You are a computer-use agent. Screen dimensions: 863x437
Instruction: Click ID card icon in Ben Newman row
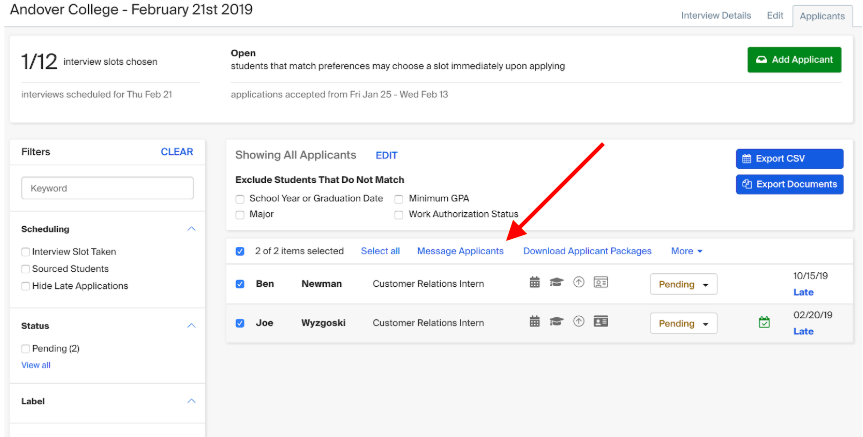click(x=600, y=283)
